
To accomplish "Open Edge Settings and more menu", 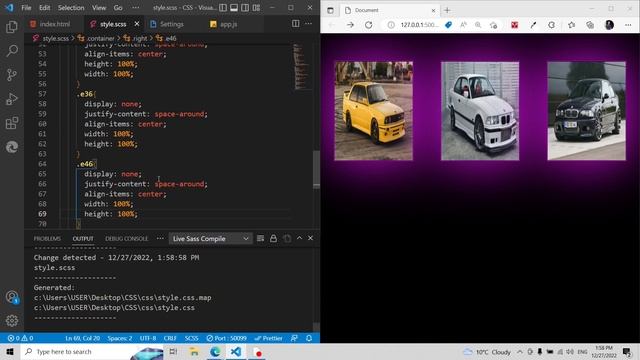I will click(628, 25).
